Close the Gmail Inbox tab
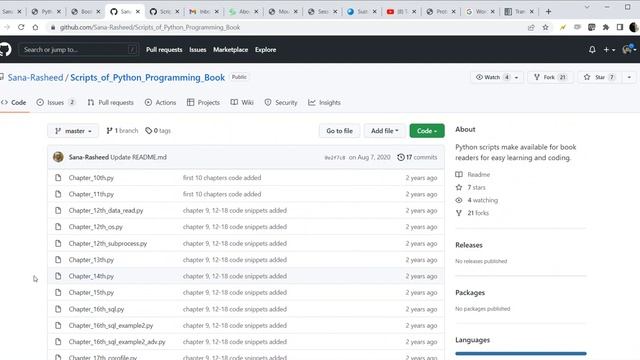 point(216,12)
